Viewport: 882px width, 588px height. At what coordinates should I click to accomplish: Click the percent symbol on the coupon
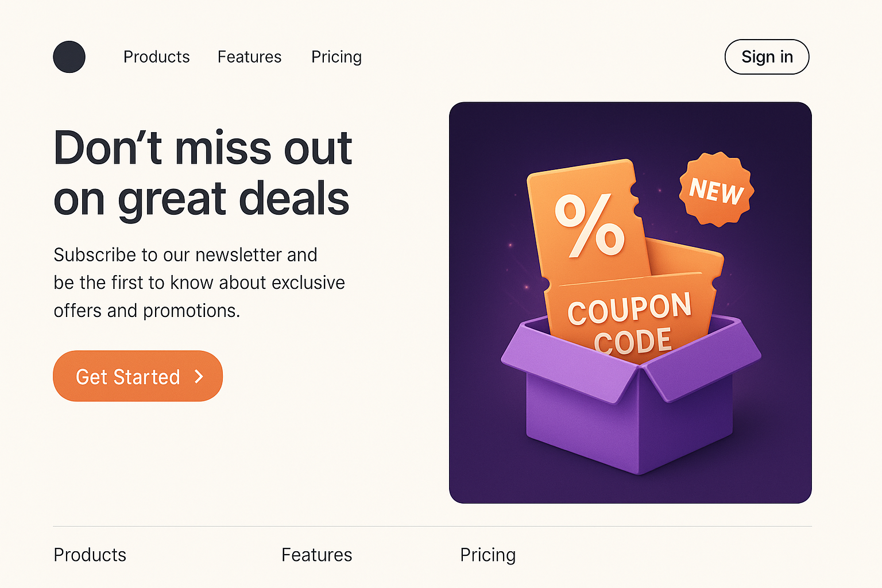(x=589, y=225)
